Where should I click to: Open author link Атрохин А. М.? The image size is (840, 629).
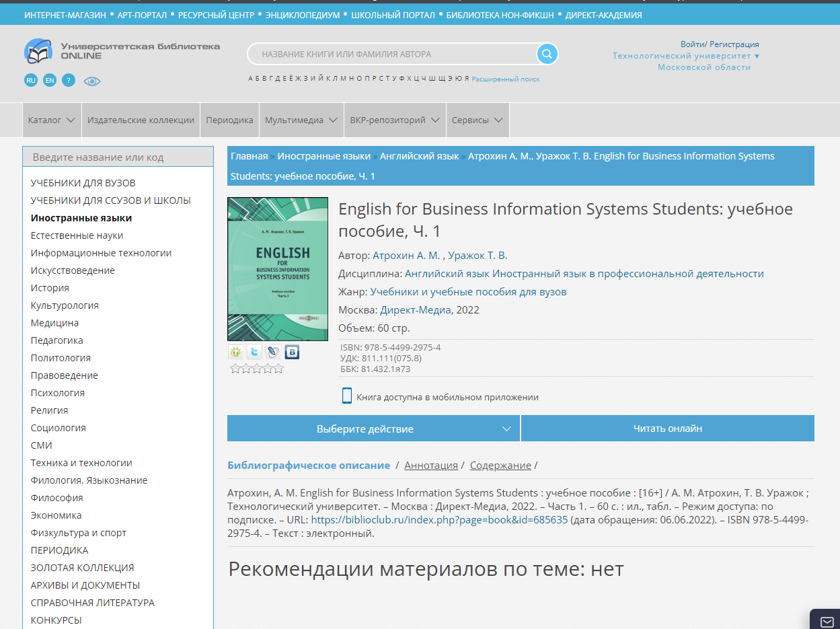406,256
